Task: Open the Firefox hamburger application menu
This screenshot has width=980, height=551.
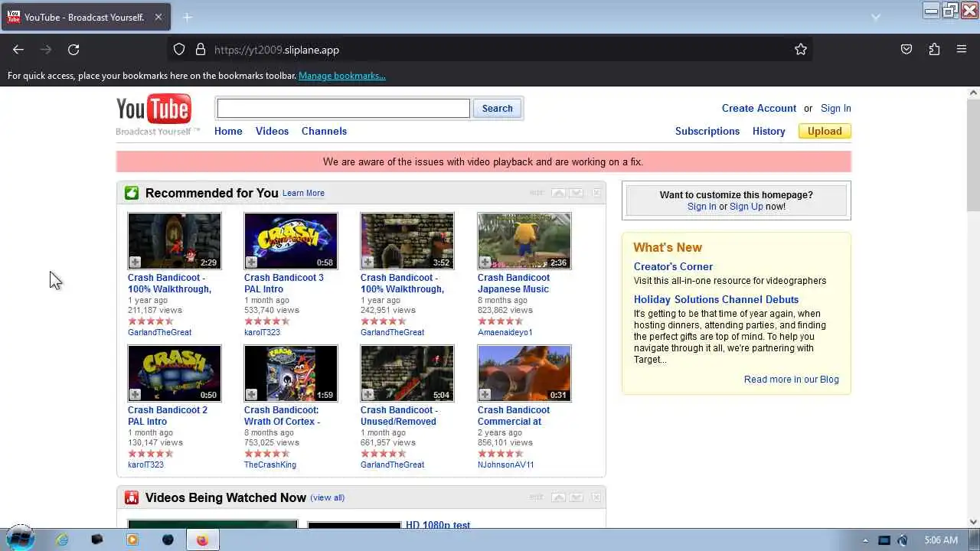Action: click(x=962, y=50)
